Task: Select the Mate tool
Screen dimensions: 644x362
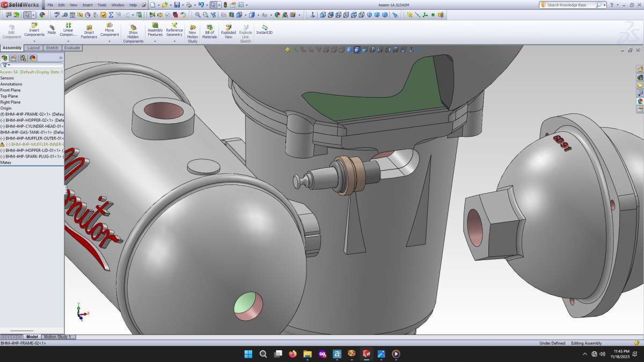Action: 52,29
